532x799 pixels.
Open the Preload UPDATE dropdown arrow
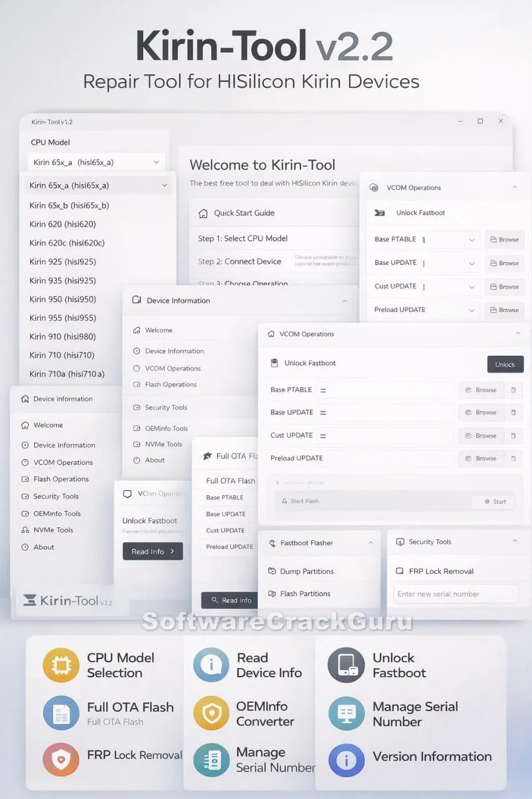coord(472,310)
